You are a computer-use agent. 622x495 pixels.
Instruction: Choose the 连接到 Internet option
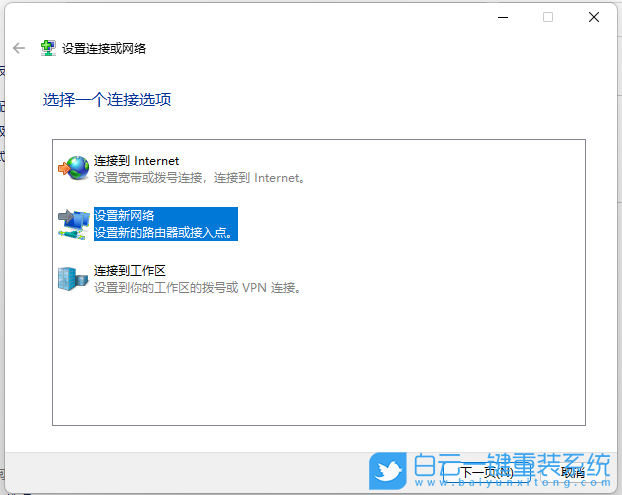point(136,161)
